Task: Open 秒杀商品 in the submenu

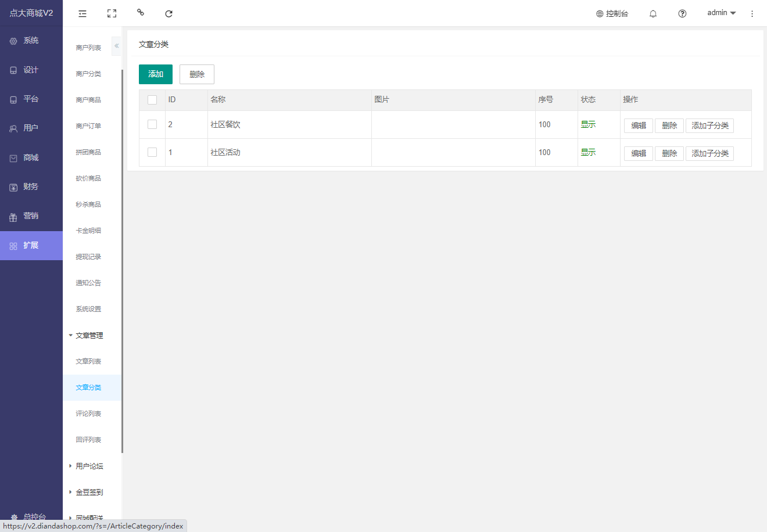Action: coord(88,204)
